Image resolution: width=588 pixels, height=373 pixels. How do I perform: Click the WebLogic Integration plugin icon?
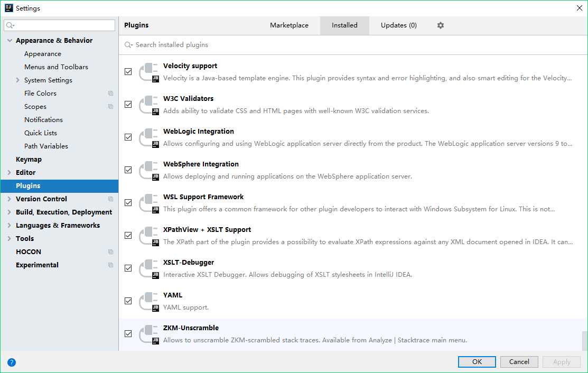pyautogui.click(x=149, y=137)
